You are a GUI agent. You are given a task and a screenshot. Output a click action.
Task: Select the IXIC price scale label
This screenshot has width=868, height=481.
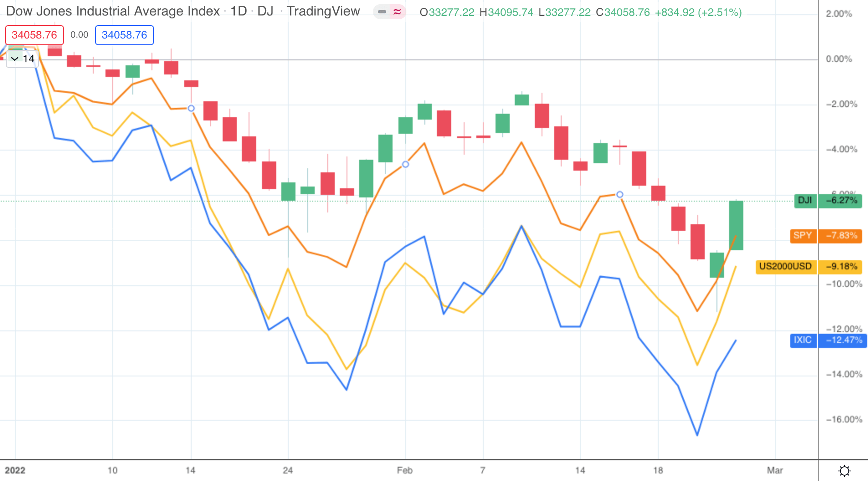click(x=803, y=340)
